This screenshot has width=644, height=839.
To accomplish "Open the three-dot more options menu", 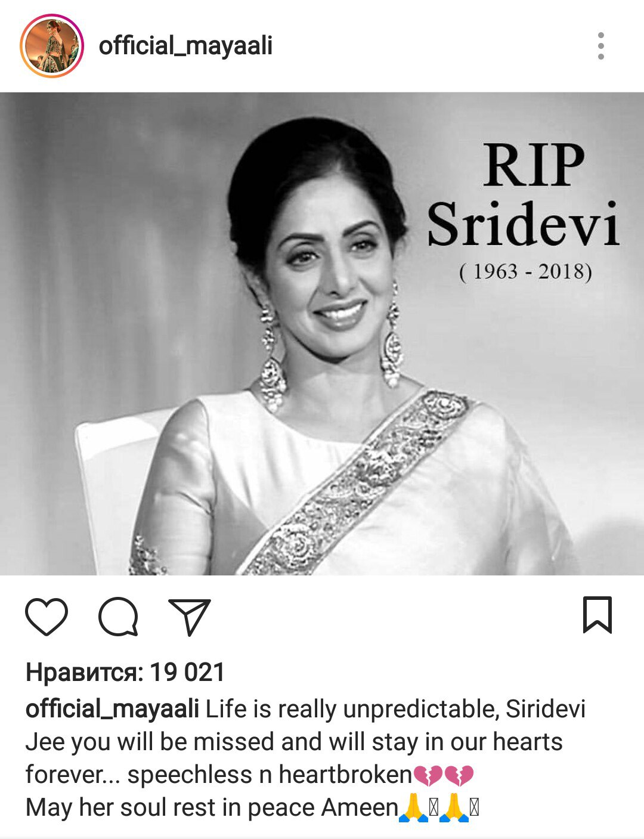I will coord(600,46).
